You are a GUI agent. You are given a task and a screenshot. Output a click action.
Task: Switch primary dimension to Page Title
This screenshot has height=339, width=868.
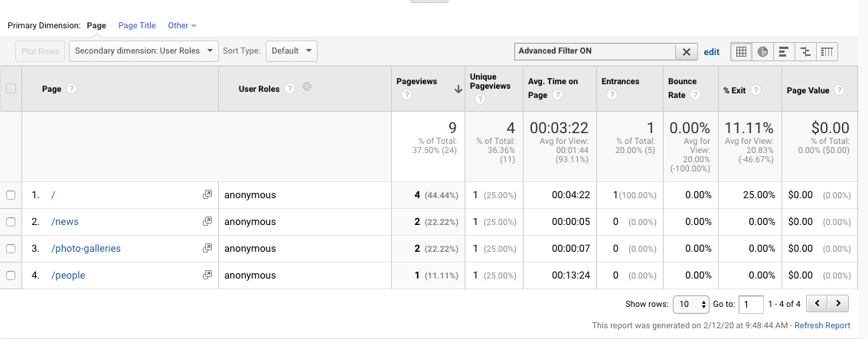coord(137,25)
